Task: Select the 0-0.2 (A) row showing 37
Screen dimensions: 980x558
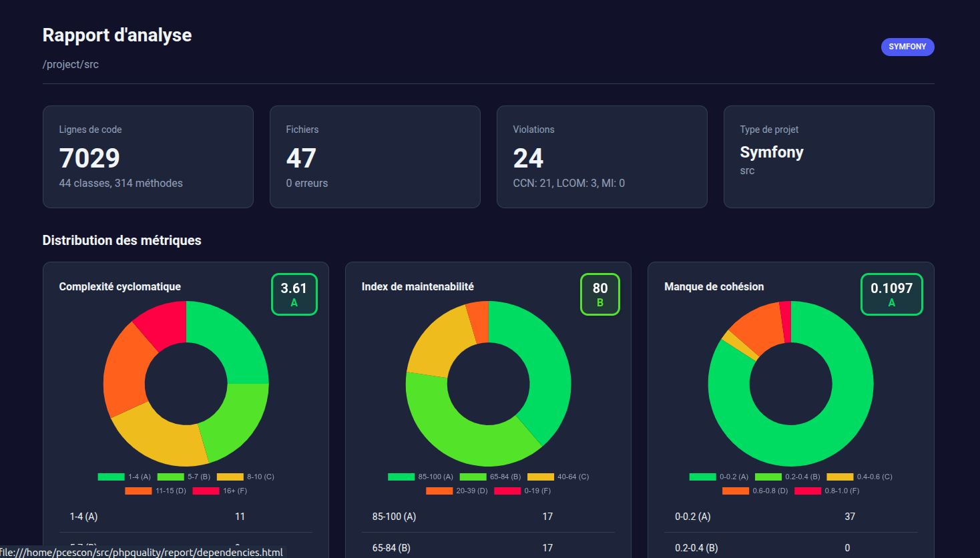Action: coord(790,517)
